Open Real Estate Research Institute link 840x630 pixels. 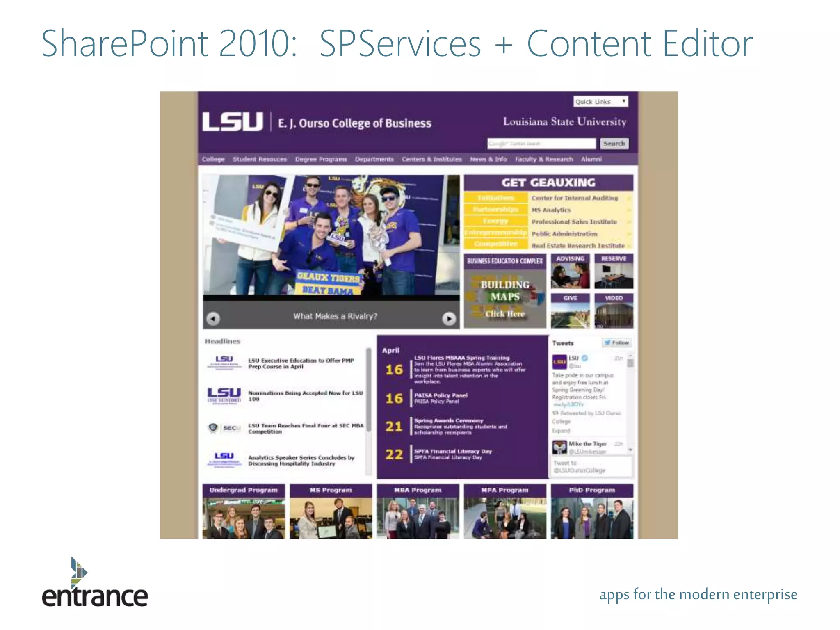point(578,246)
